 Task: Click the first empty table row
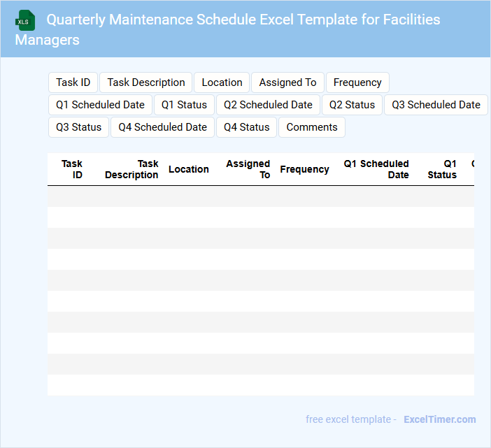pyautogui.click(x=260, y=196)
